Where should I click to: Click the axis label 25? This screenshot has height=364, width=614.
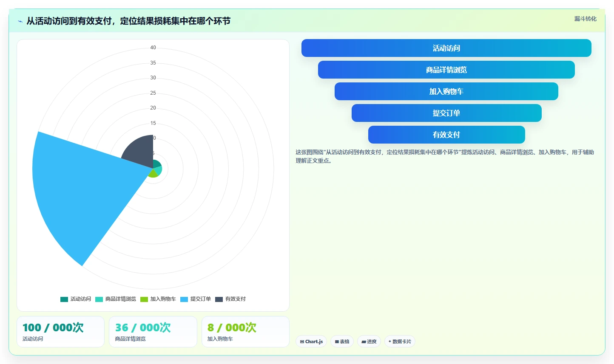(x=153, y=93)
